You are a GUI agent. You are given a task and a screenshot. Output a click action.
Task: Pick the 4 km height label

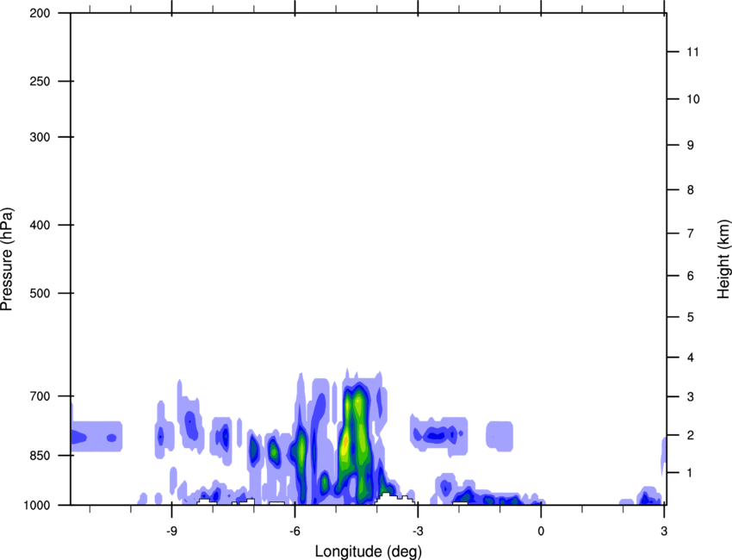(691, 358)
